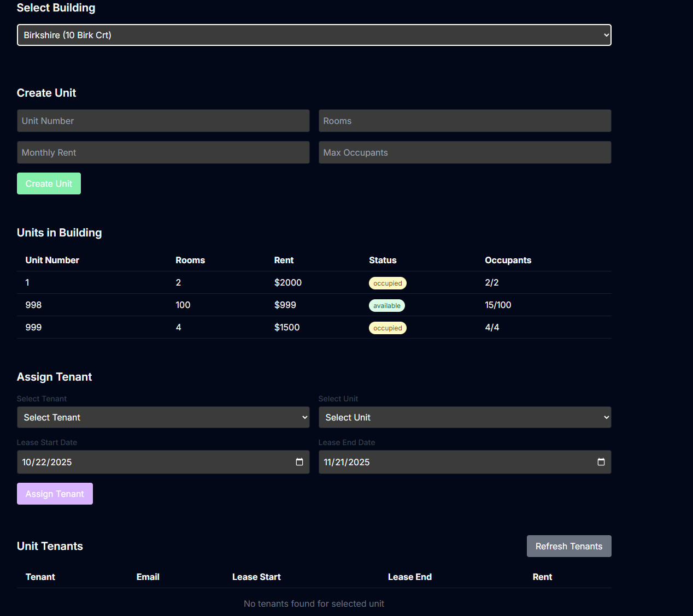Expand the Select Unit dropdown
Image resolution: width=693 pixels, height=616 pixels.
(x=465, y=417)
